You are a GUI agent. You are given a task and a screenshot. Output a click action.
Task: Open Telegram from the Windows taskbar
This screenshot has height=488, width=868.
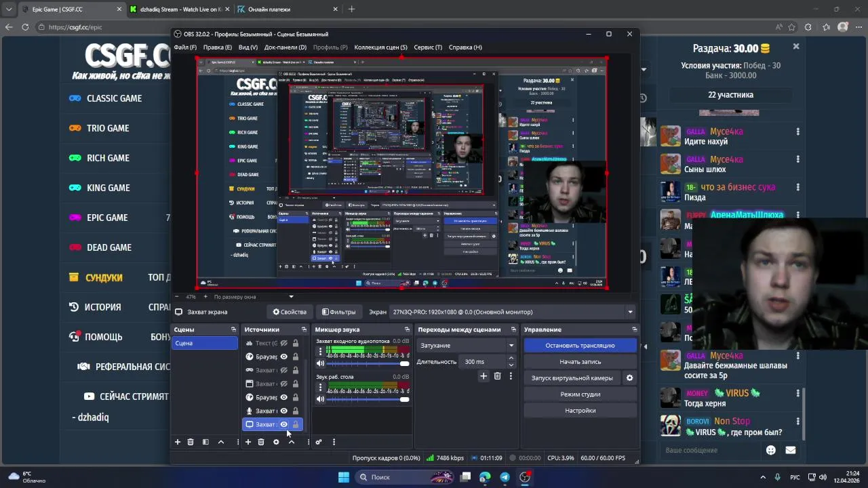click(505, 477)
